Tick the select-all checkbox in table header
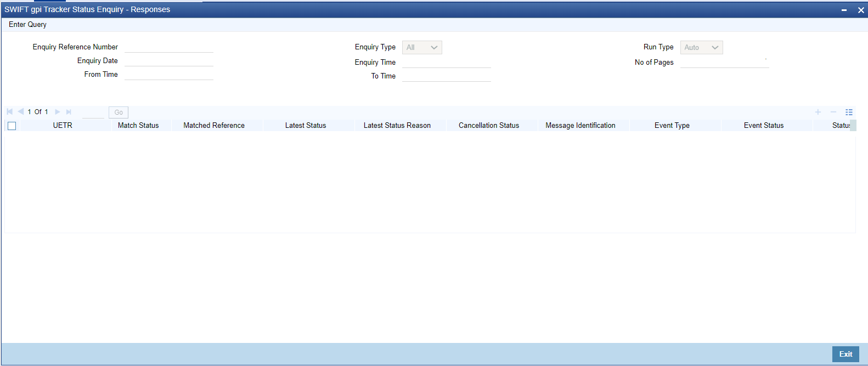This screenshot has height=366, width=868. coord(12,126)
